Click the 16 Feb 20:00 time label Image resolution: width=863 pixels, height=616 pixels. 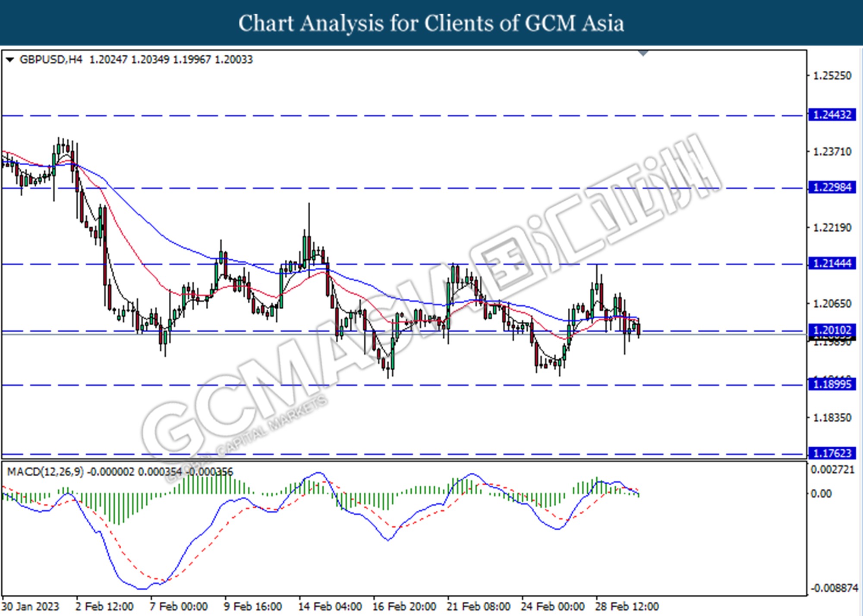click(404, 607)
